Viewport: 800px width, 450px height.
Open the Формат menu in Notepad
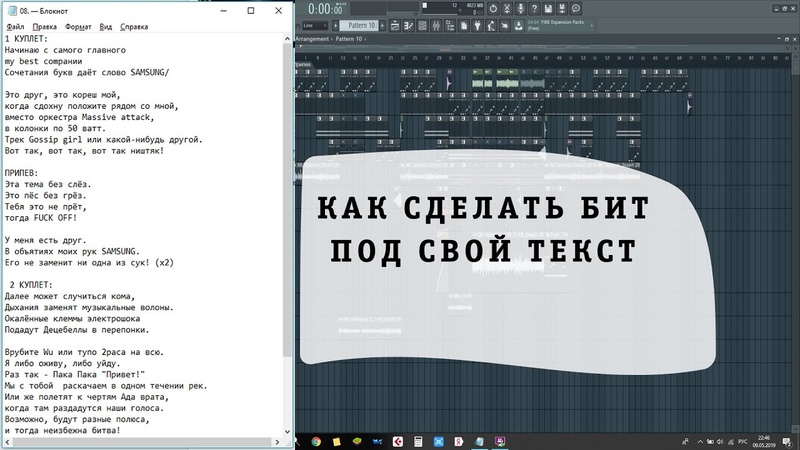(x=78, y=27)
